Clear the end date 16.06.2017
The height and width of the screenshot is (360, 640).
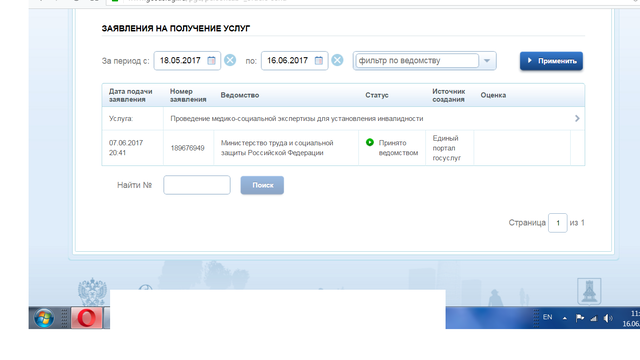click(x=337, y=60)
